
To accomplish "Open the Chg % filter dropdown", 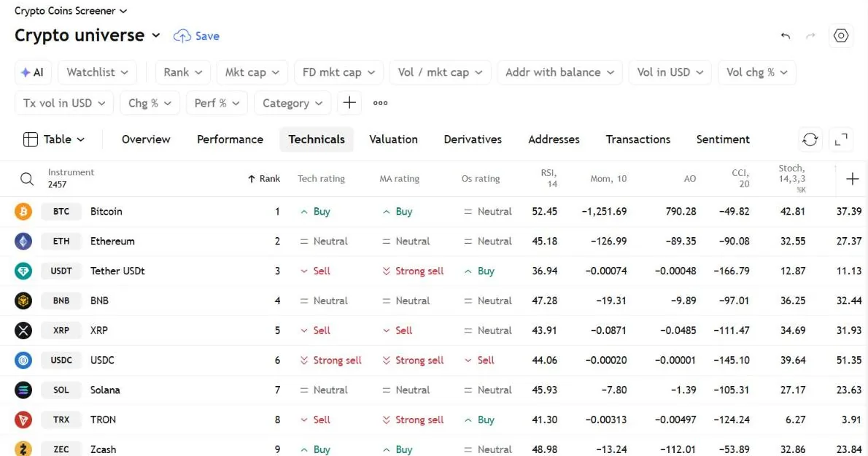I will point(150,104).
